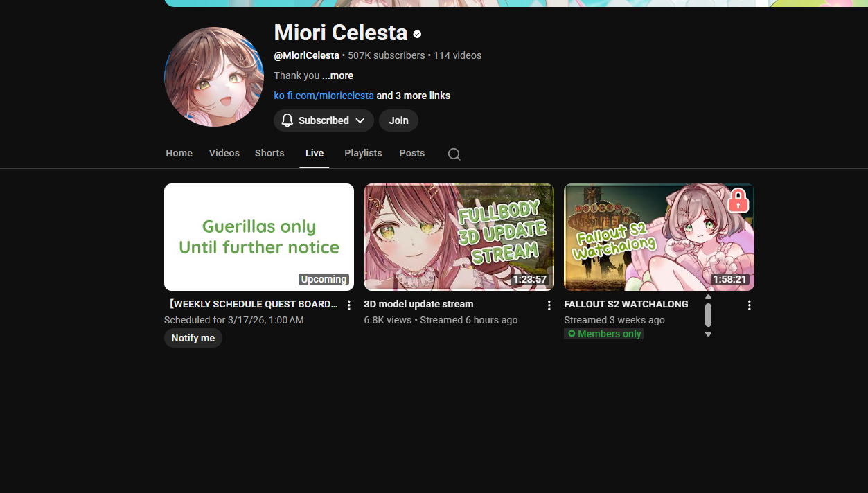Open options menu for FALLOUT S2 WATCHALONG
Viewport: 868px width, 493px height.
click(x=749, y=305)
